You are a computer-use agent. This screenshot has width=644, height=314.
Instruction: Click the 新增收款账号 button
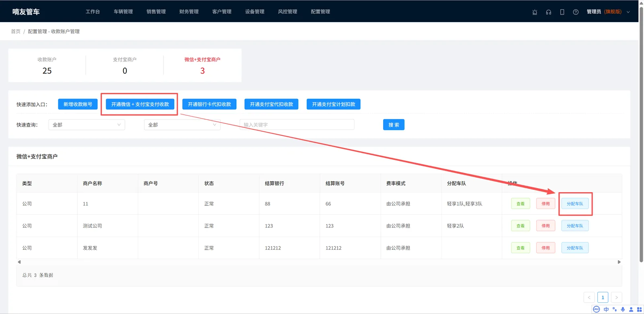point(78,104)
